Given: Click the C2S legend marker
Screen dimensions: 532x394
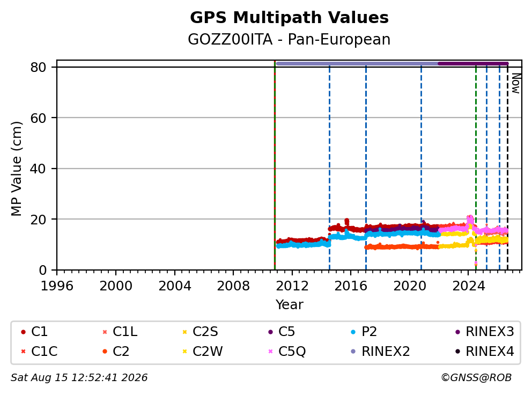Looking at the screenshot, I should tap(184, 332).
